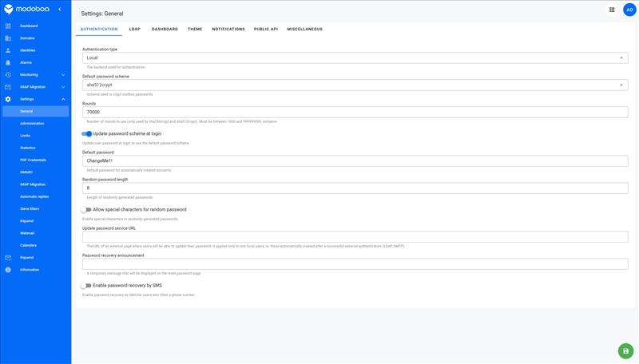Open the apps grid menu icon
639x364 pixels.
(x=612, y=10)
